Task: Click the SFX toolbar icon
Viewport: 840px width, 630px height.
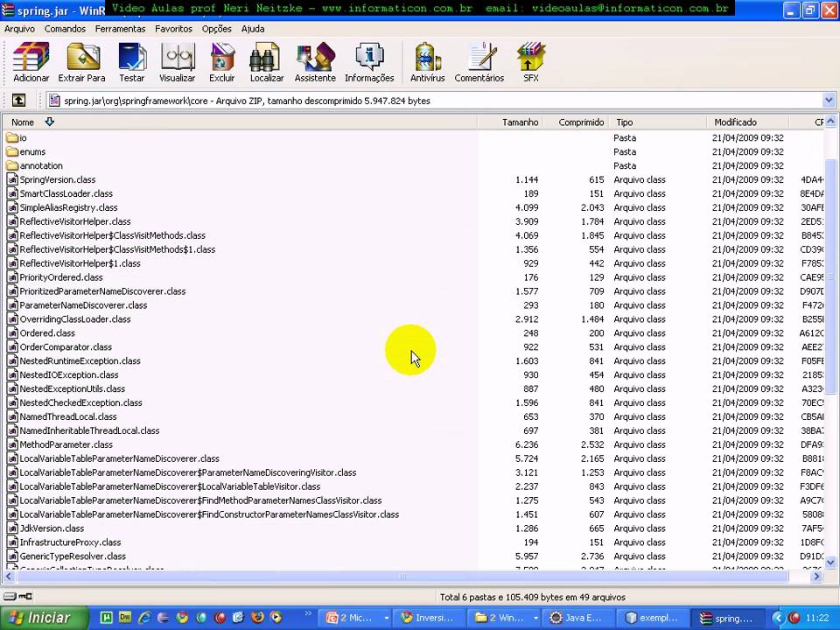Action: point(531,62)
